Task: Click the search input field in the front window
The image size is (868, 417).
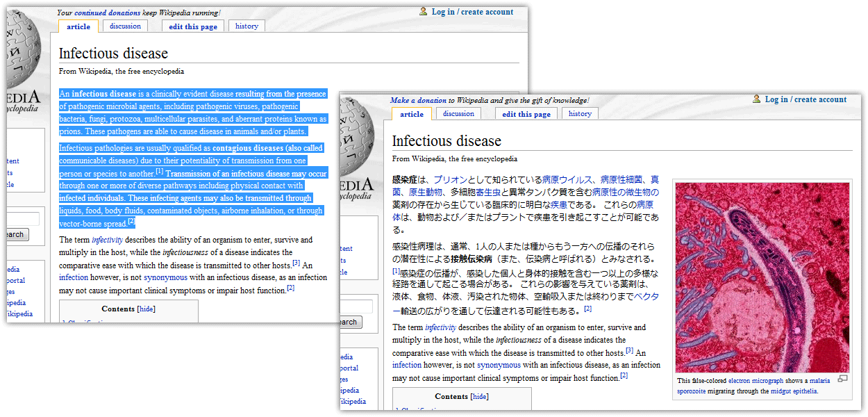Action: (356, 307)
